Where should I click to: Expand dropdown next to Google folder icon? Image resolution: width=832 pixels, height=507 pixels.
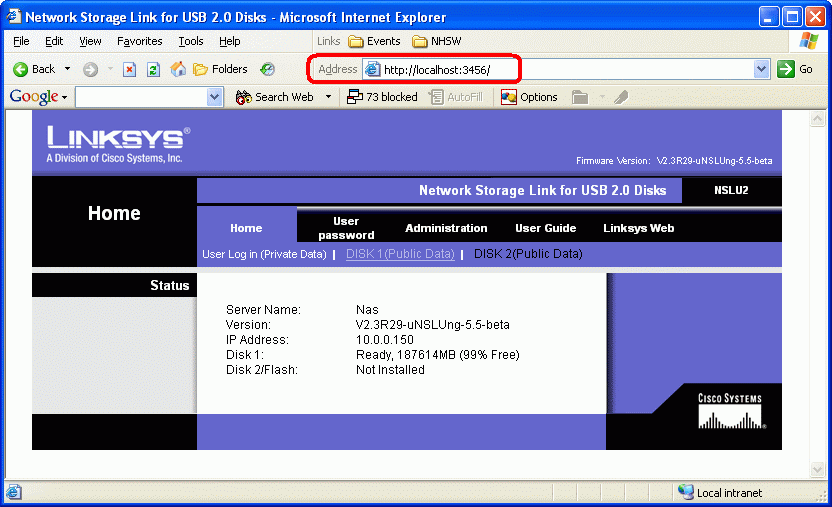602,97
